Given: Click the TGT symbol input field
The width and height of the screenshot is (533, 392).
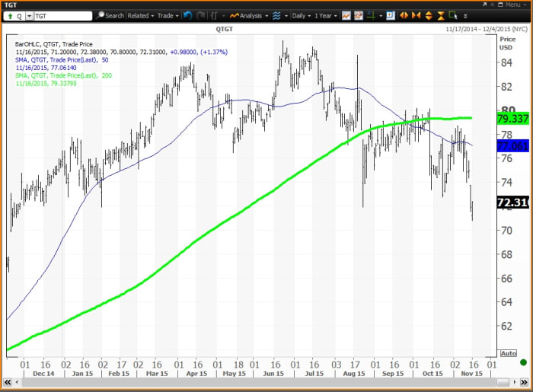Looking at the screenshot, I should click(63, 16).
